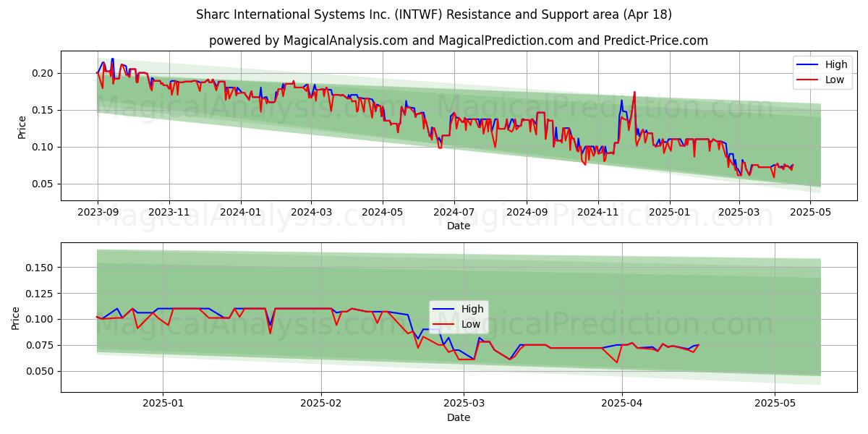The width and height of the screenshot is (868, 434).
Task: Click the '2024-03' date tick on top chart
Action: (x=311, y=213)
